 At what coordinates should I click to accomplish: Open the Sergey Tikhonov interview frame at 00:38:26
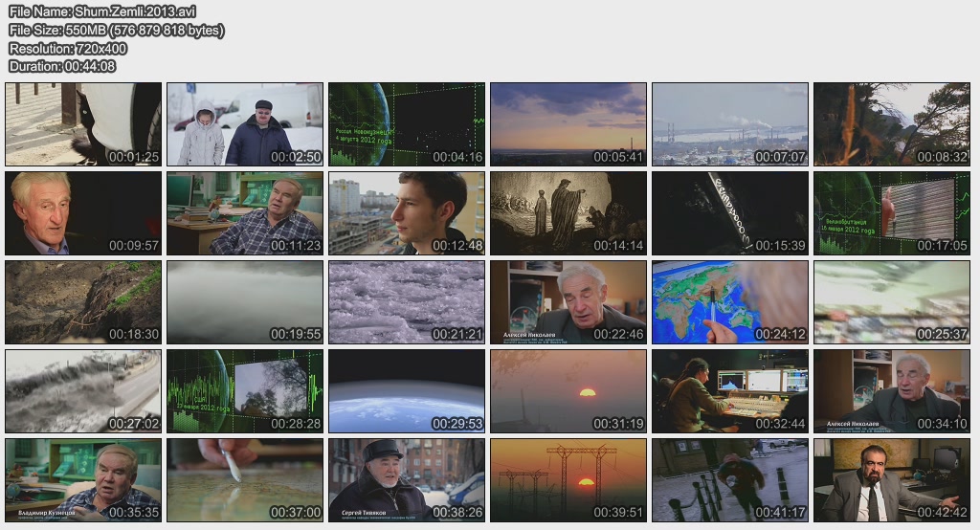point(407,480)
